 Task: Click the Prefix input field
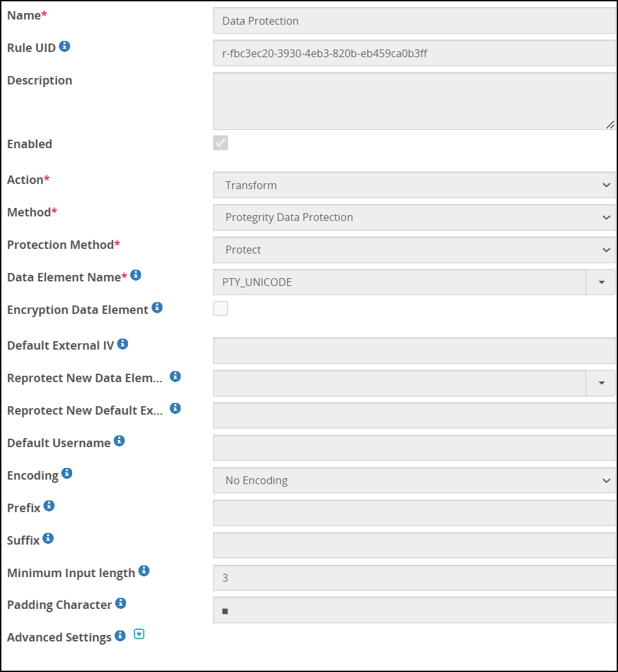click(414, 513)
